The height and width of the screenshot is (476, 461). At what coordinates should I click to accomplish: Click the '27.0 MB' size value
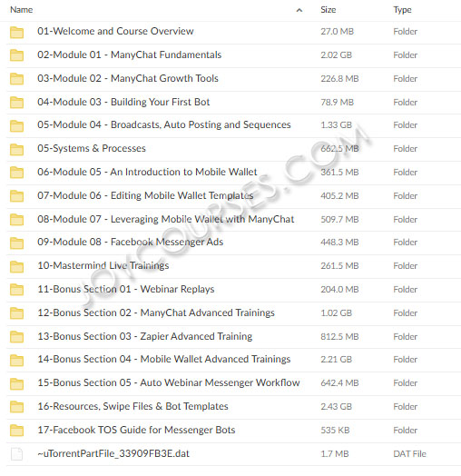tap(338, 32)
